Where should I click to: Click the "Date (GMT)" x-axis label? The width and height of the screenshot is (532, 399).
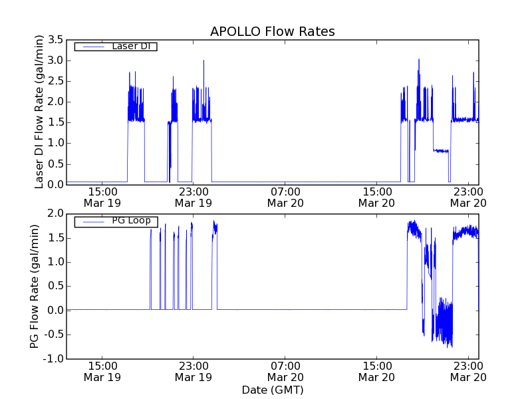pos(272,390)
